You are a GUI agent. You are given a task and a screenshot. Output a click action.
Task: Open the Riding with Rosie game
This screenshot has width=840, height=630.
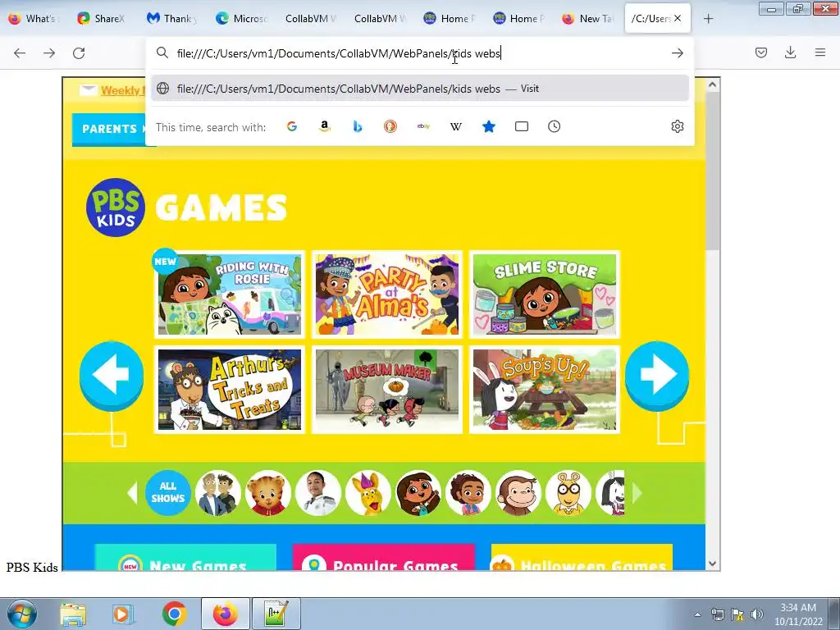[230, 294]
